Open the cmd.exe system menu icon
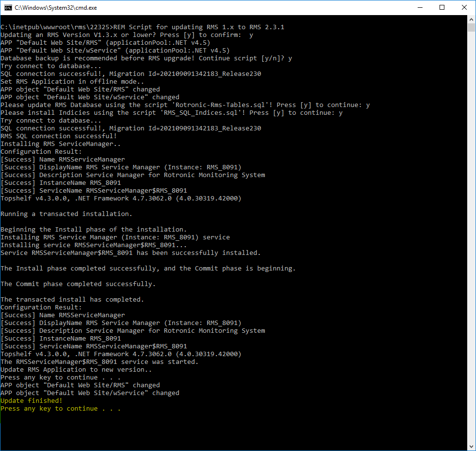This screenshot has height=451, width=476. [8, 8]
